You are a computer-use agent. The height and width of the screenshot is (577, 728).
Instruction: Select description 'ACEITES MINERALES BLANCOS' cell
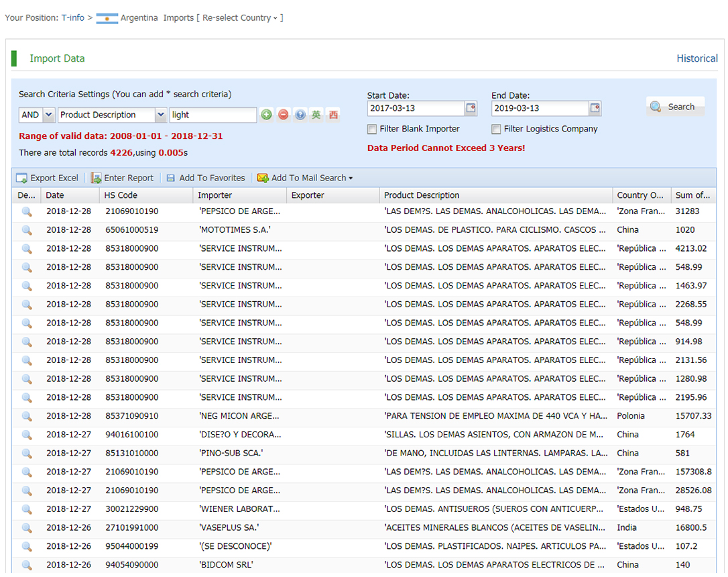495,528
